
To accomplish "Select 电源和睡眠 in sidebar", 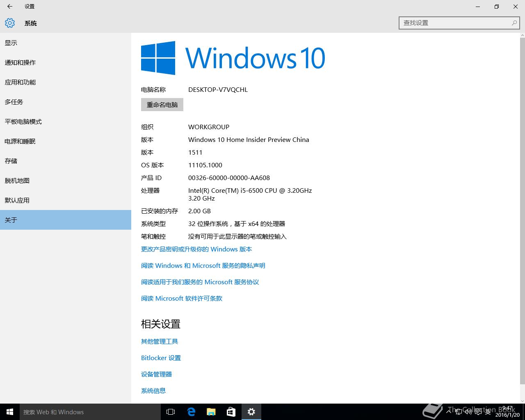I will [x=66, y=141].
